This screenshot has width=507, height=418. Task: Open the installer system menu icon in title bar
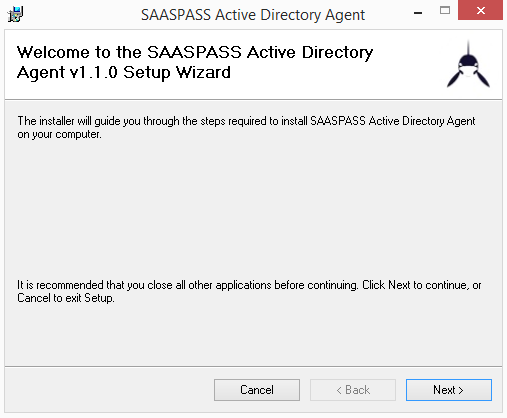coord(15,14)
